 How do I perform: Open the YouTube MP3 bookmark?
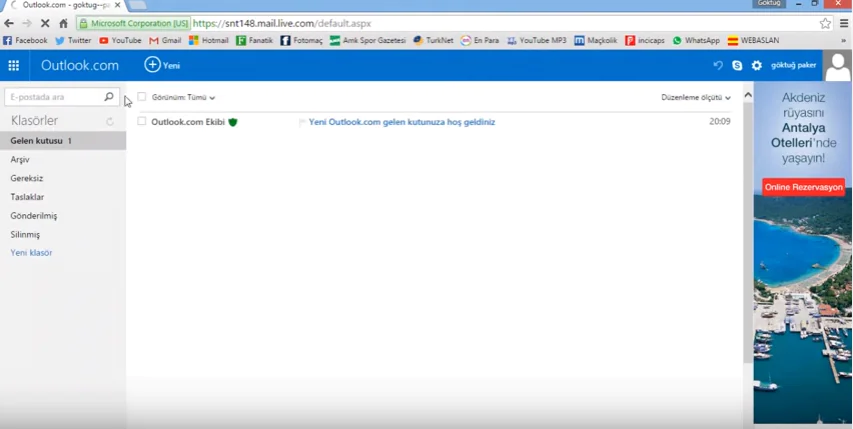point(536,40)
